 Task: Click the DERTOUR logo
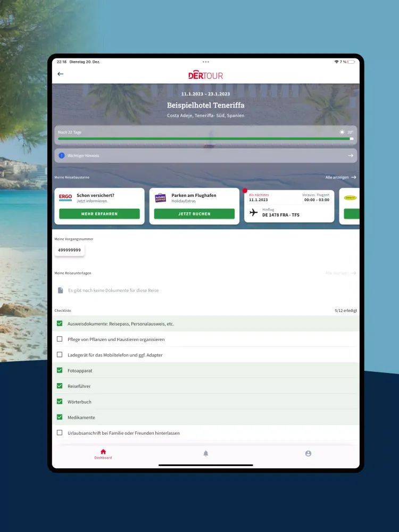[x=205, y=75]
